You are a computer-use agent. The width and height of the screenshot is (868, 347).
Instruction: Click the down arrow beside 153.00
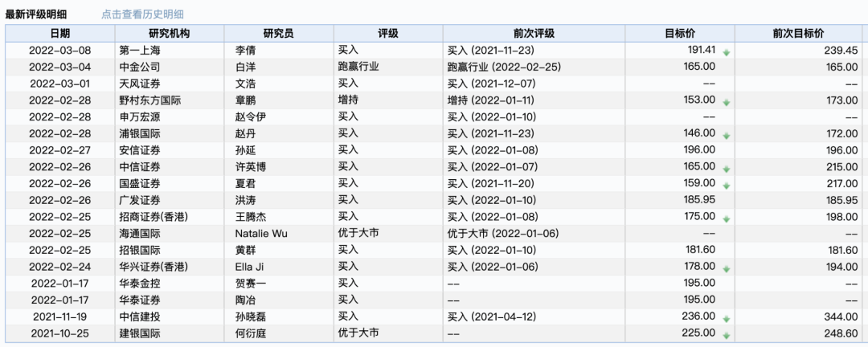(727, 102)
